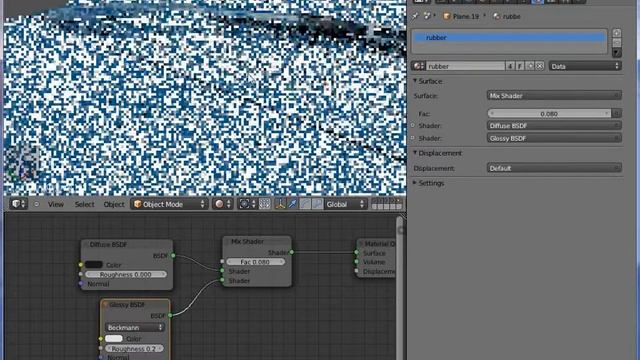The image size is (640, 360).
Task: Click the rubber material breadcrumb
Action: coord(507,16)
